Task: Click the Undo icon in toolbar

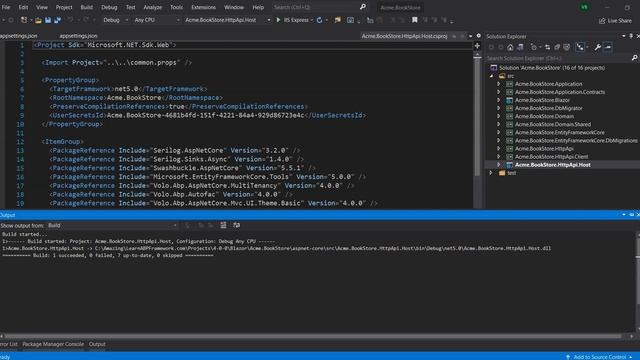Action: (70, 20)
